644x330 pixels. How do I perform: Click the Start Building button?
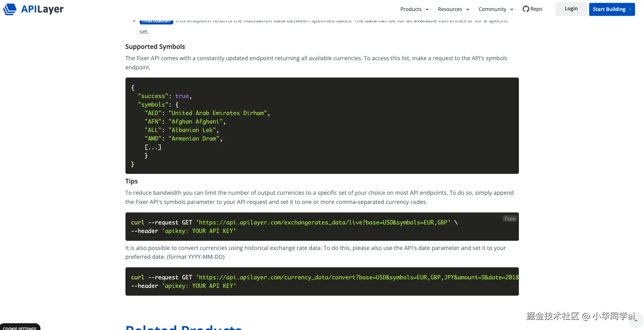coord(612,9)
